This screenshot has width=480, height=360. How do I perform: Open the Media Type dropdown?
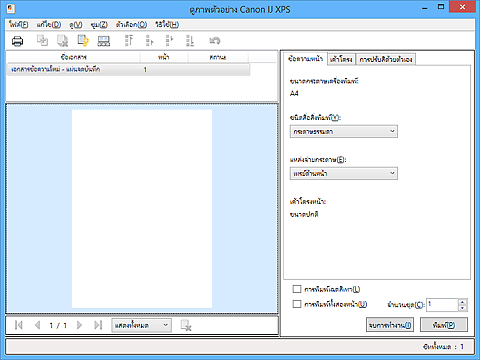pyautogui.click(x=344, y=131)
